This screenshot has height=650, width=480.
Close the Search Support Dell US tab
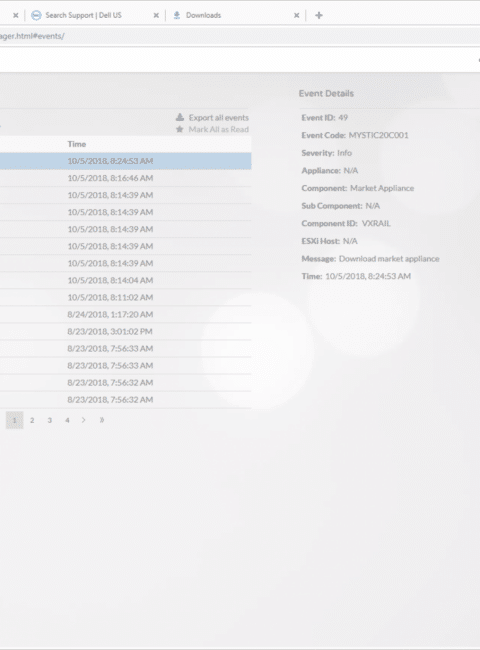pos(156,15)
